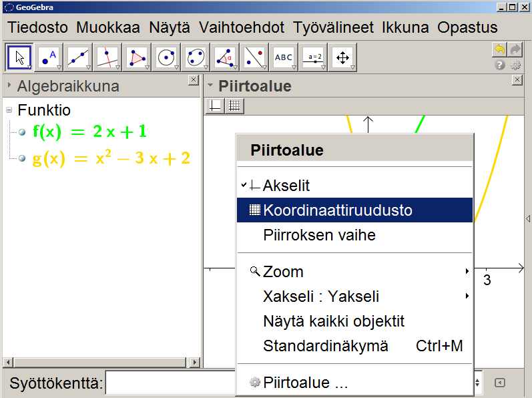Select the New Point tool
Screen dimensions: 532x398
pyautogui.click(x=49, y=57)
